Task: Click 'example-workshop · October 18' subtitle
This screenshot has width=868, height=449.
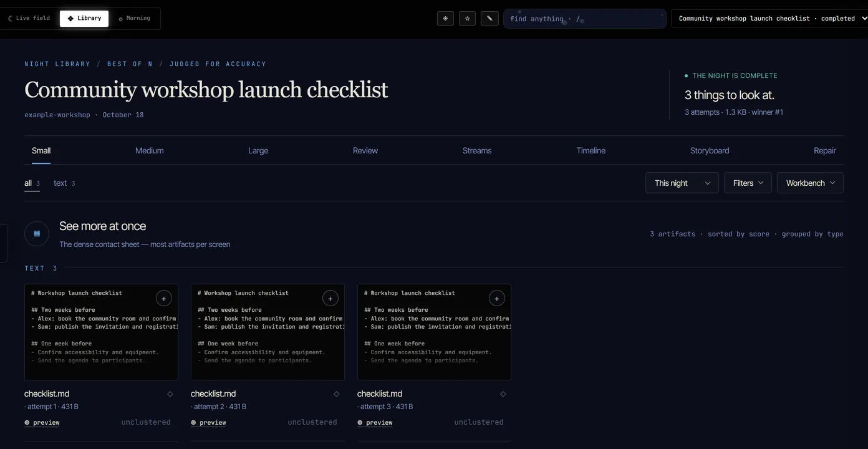Action: (84, 115)
